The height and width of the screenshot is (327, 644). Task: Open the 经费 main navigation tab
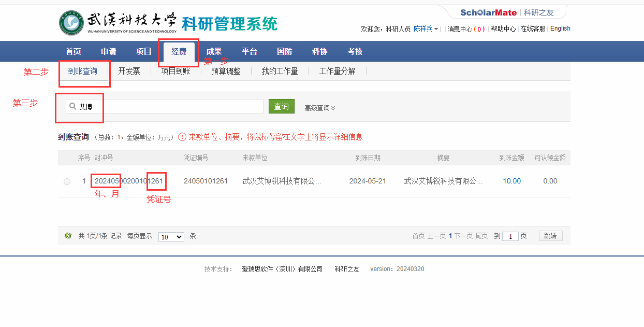pos(179,51)
